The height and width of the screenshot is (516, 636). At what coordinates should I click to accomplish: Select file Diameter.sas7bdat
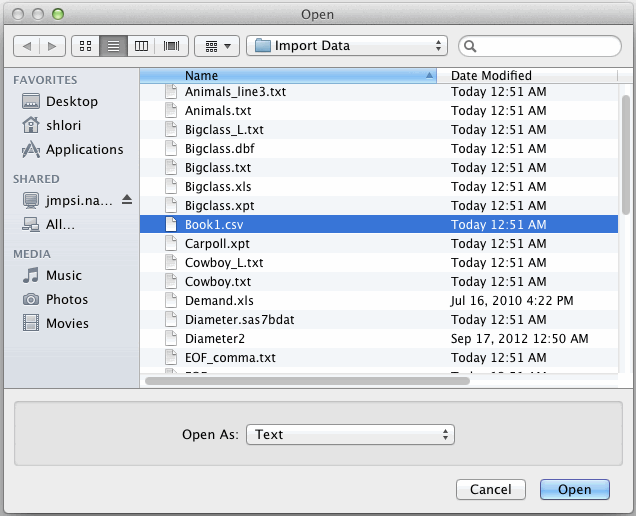[379, 320]
